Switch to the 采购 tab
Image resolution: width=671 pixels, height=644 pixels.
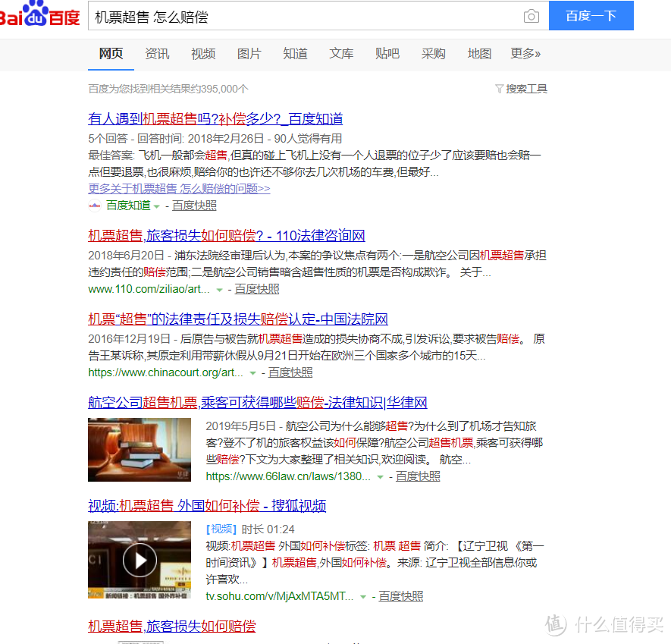[434, 54]
